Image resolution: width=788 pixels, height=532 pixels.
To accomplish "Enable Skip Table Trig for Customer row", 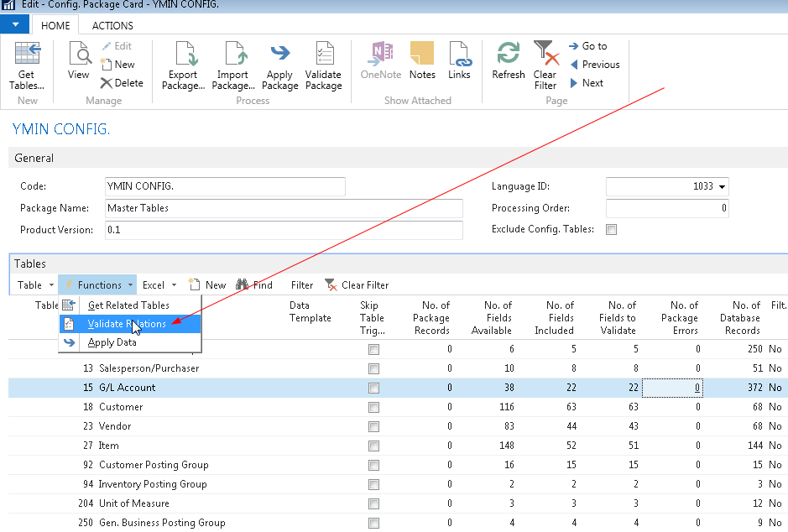I will tap(373, 407).
